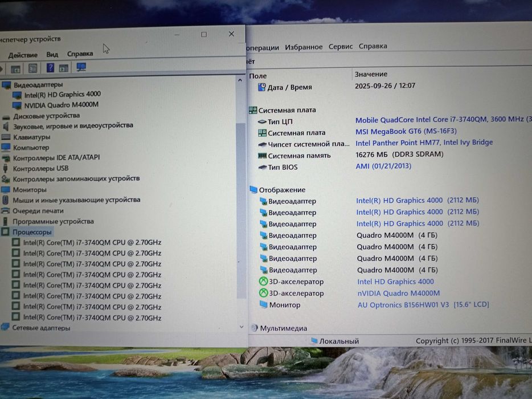Viewport: 532px width, 399px height.
Task: Click the Поле column header
Action: [258, 76]
